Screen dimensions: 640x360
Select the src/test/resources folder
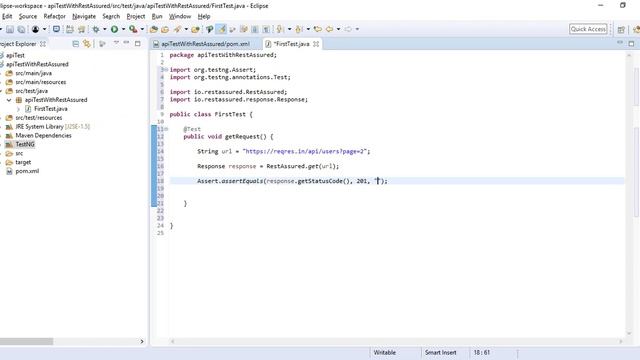coord(39,118)
